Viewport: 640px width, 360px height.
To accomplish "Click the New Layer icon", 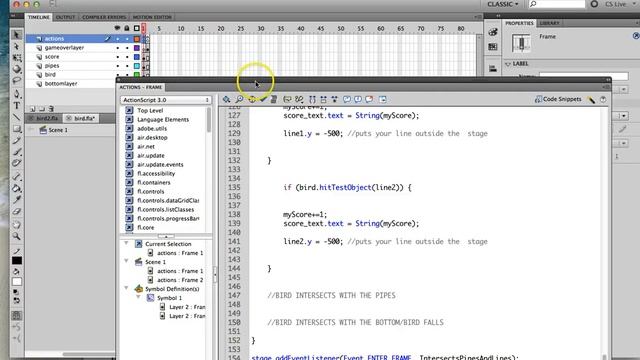I will [32, 109].
